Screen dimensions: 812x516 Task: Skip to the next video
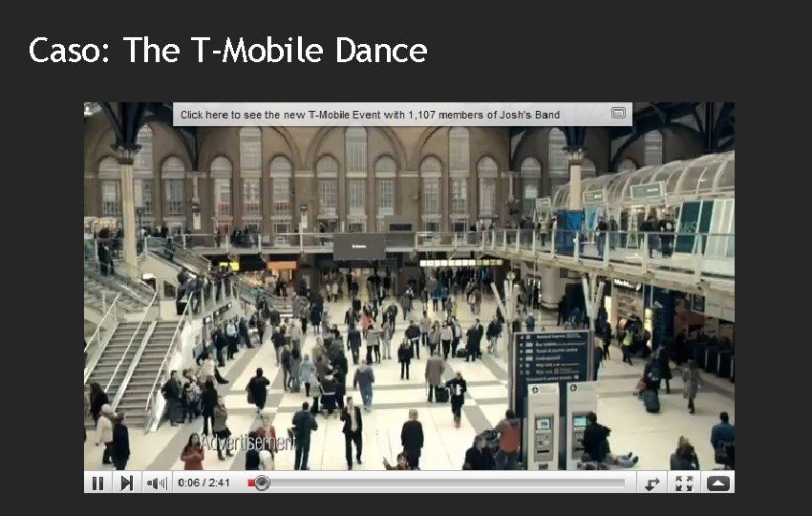[x=127, y=484]
